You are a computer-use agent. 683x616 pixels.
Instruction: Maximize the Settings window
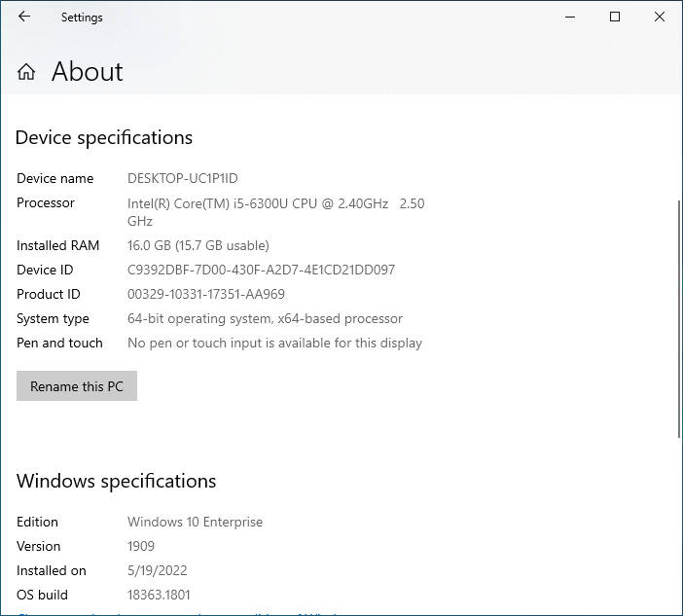(x=615, y=17)
